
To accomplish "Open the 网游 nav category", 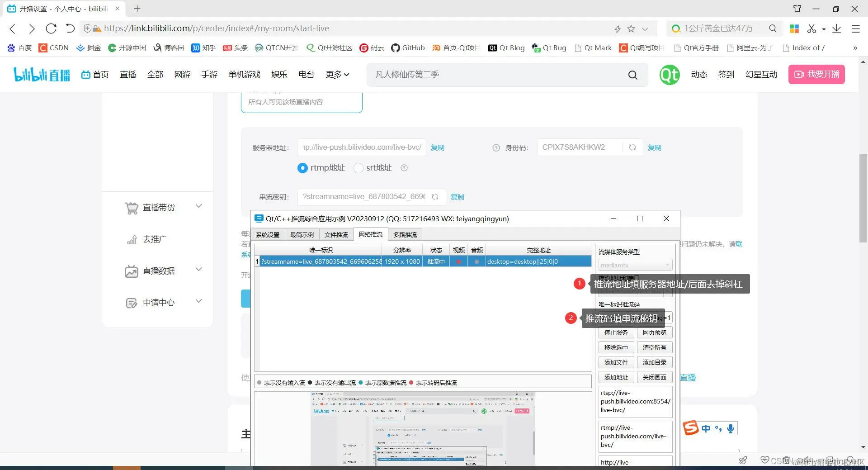I will 182,75.
